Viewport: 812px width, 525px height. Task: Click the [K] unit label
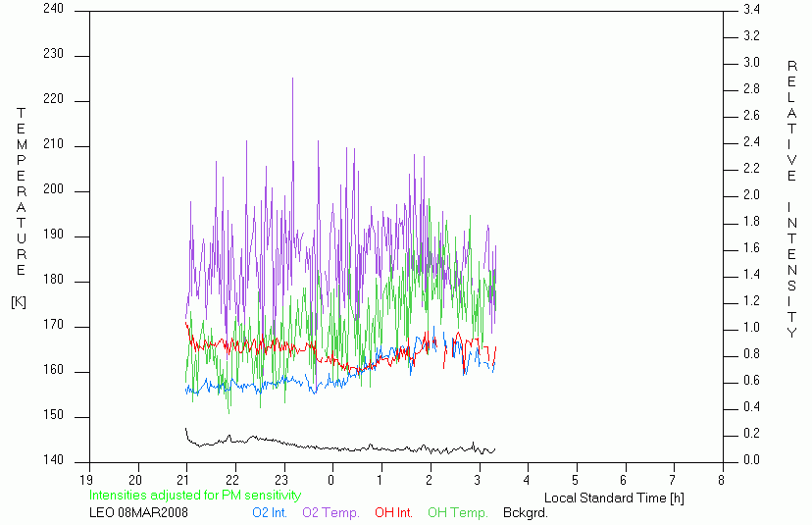point(19,301)
